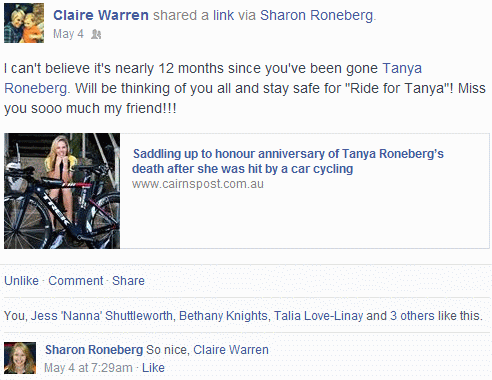Like Sharon Roneberg's comment
The width and height of the screenshot is (492, 380).
click(153, 368)
